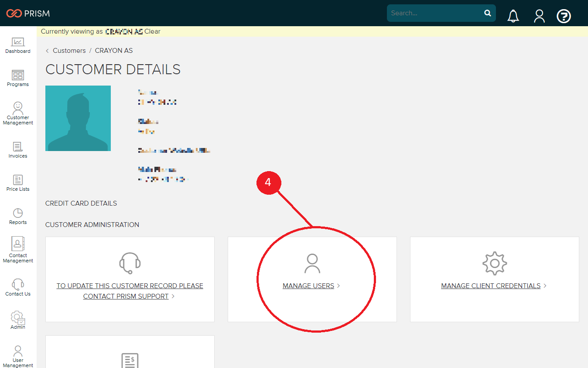Open the Admin sidebar section

18,320
